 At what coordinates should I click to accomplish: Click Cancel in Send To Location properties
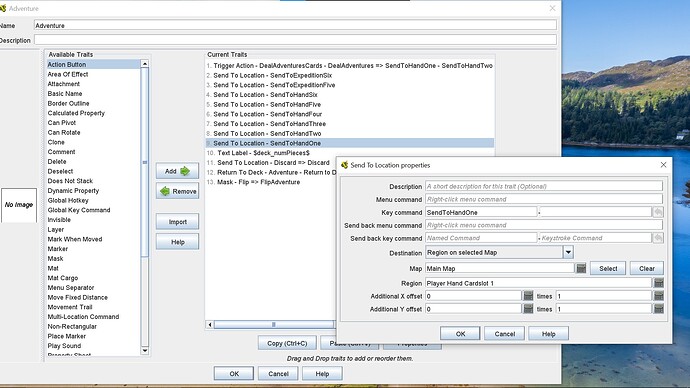(x=504, y=334)
